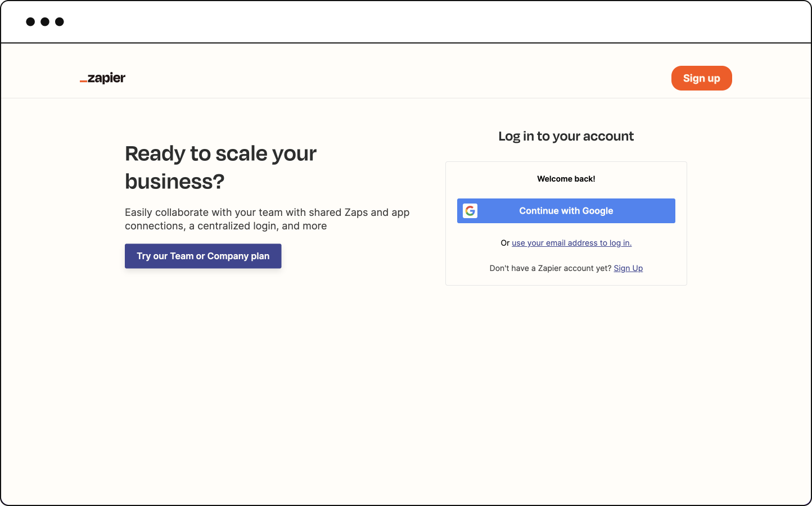The height and width of the screenshot is (506, 812).
Task: Open the Try our Team or Company plan button
Action: (x=203, y=256)
